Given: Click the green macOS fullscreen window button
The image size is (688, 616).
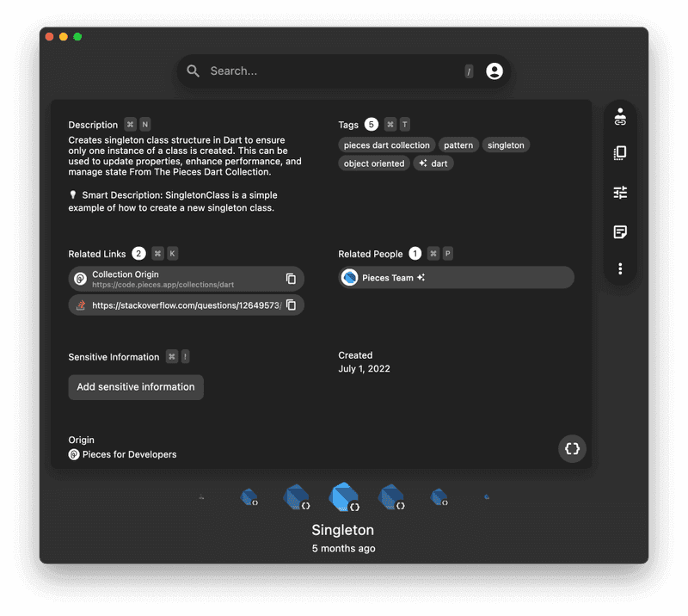Looking at the screenshot, I should point(77,36).
